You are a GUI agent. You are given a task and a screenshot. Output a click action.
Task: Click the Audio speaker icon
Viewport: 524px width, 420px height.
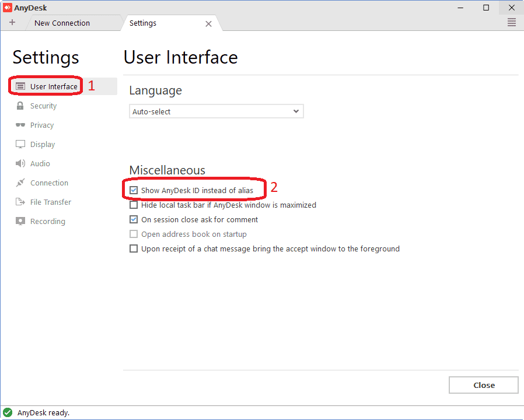pos(20,163)
